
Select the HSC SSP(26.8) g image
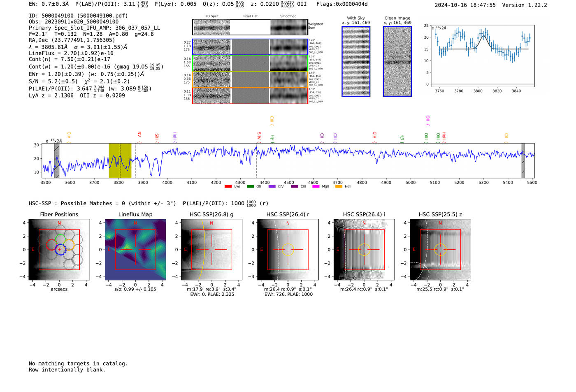211,250
